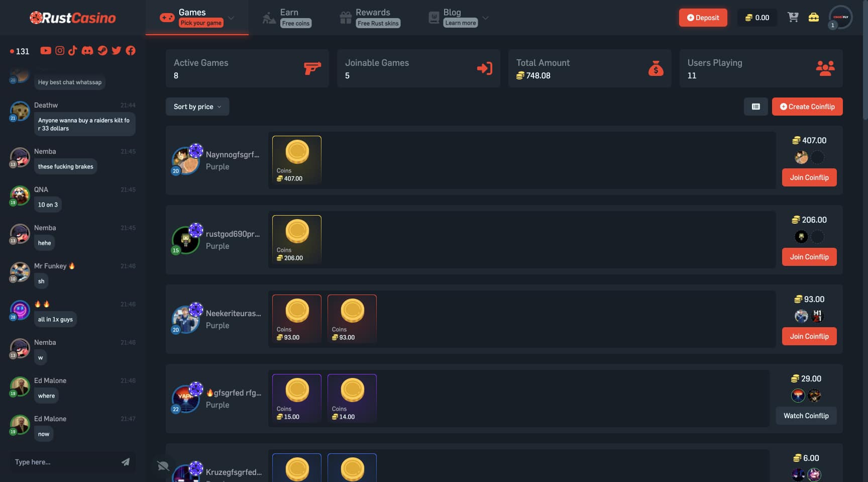Click Ed Malone's "where" chat message
868x482 pixels.
pyautogui.click(x=46, y=396)
